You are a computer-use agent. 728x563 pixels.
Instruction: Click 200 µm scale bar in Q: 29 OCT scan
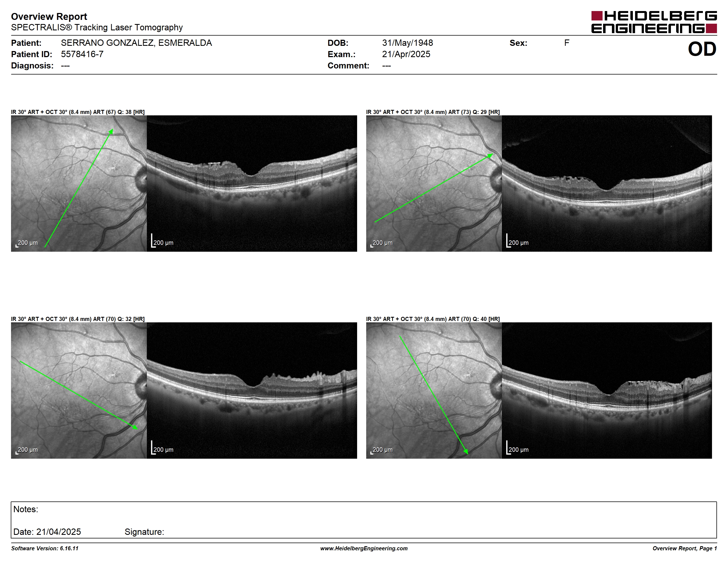click(517, 241)
